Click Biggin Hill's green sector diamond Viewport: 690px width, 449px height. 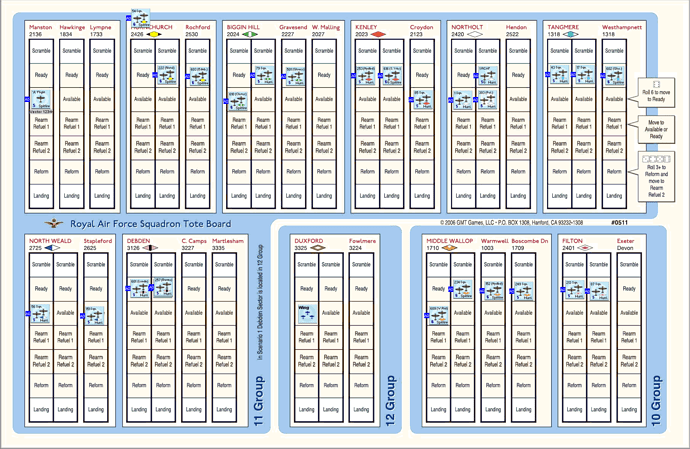click(x=250, y=34)
